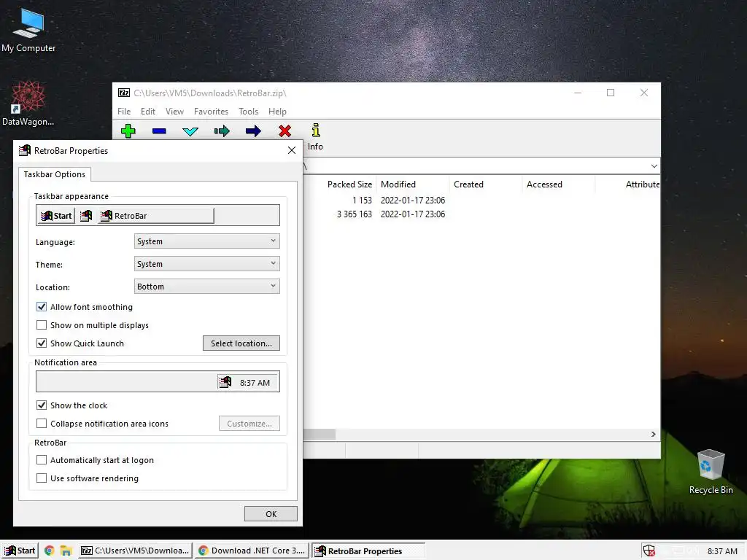
Task: Expand the 7-Zip address path dropdown
Action: click(654, 166)
